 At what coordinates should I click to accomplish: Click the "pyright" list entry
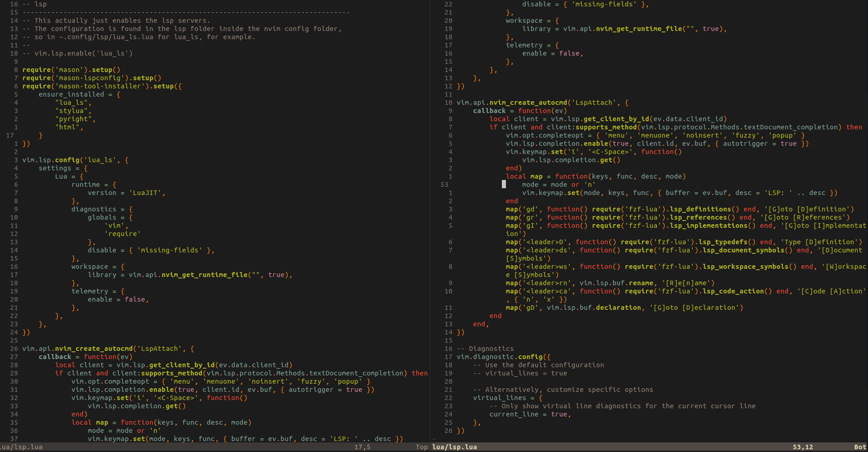coord(75,119)
